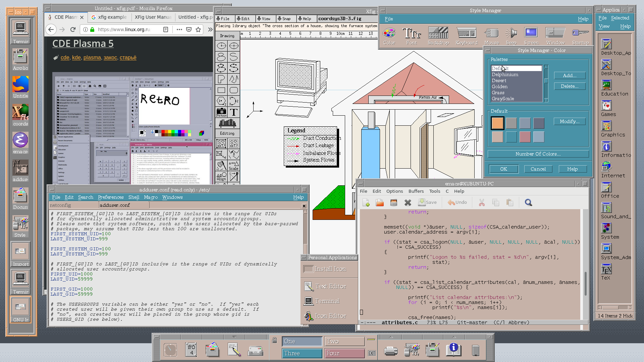Select the Xfig rounded-corner box tool
This screenshot has height=362, width=644.
(234, 90)
